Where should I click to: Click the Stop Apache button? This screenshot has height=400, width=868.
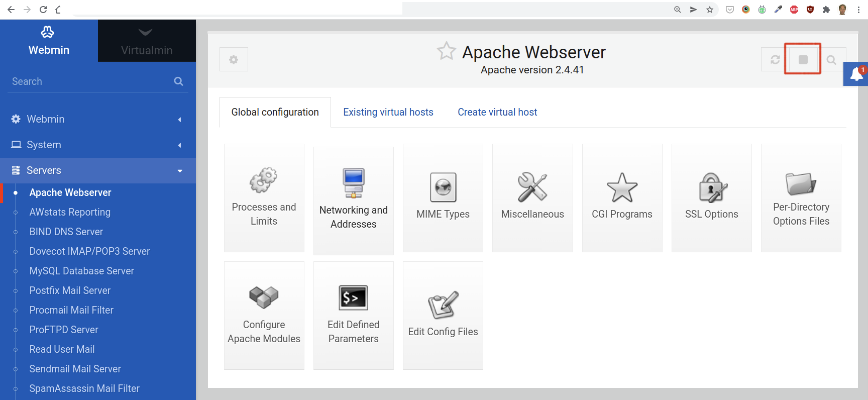pos(803,59)
